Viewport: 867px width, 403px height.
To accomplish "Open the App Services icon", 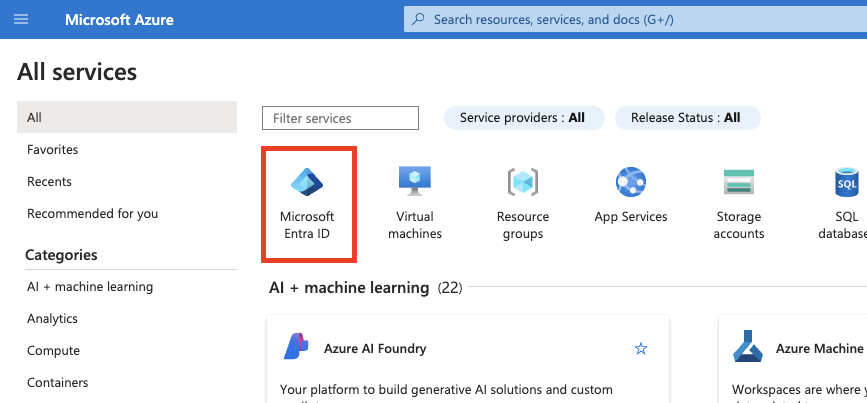I will click(631, 182).
